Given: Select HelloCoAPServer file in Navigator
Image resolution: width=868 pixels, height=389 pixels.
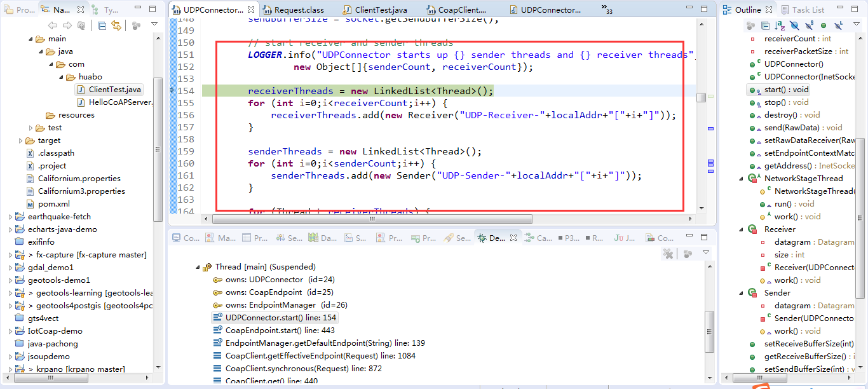Looking at the screenshot, I should click(x=114, y=102).
